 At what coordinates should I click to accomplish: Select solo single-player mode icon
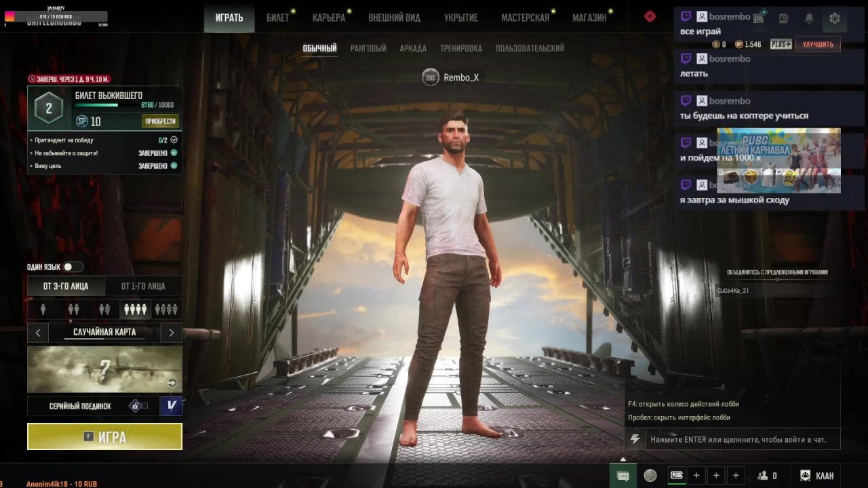[x=43, y=309]
